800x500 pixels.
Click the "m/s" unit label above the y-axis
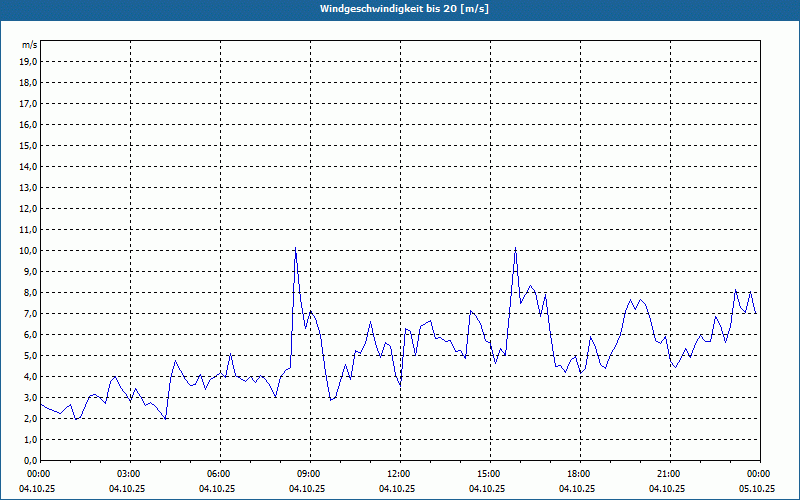30,45
